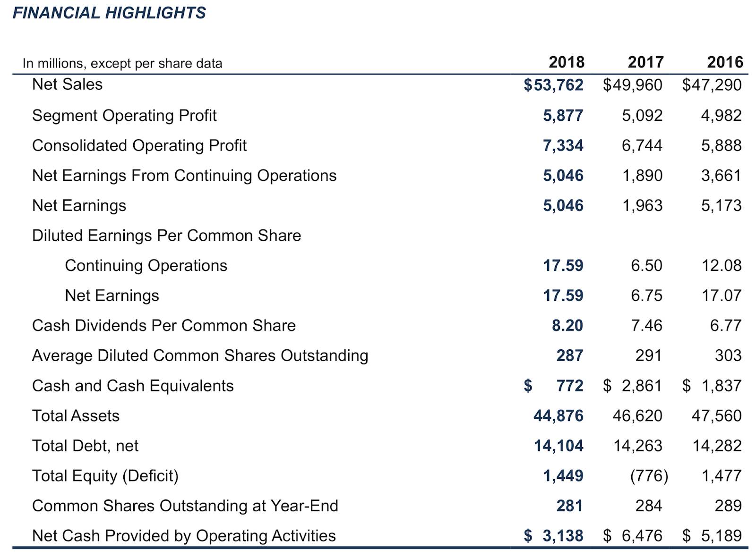Select Segment Operating Profit value 4,982
The image size is (756, 558).
[x=722, y=116]
